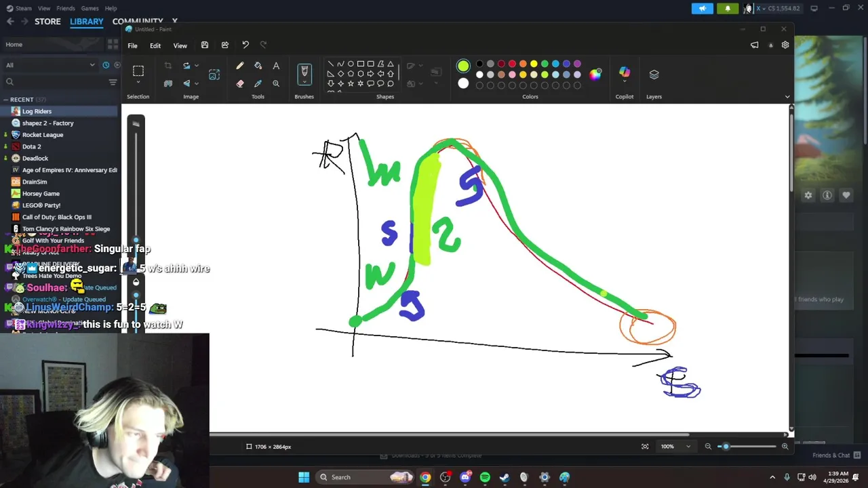Open Google Chrome from the taskbar
Image resolution: width=868 pixels, height=488 pixels.
pos(425,477)
